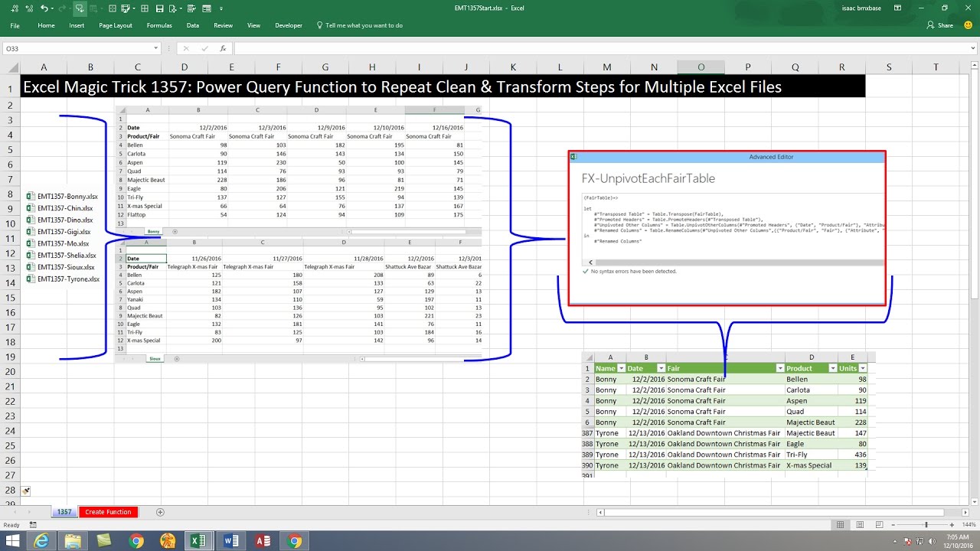Select the Bonny worksheet screenshot picture
This screenshot has width=980, height=551.
298,171
